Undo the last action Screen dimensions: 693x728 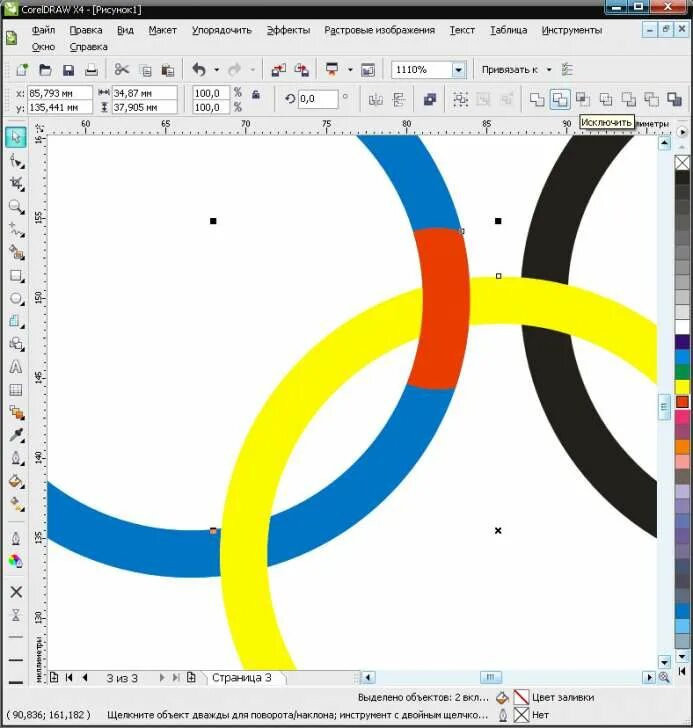(x=199, y=70)
